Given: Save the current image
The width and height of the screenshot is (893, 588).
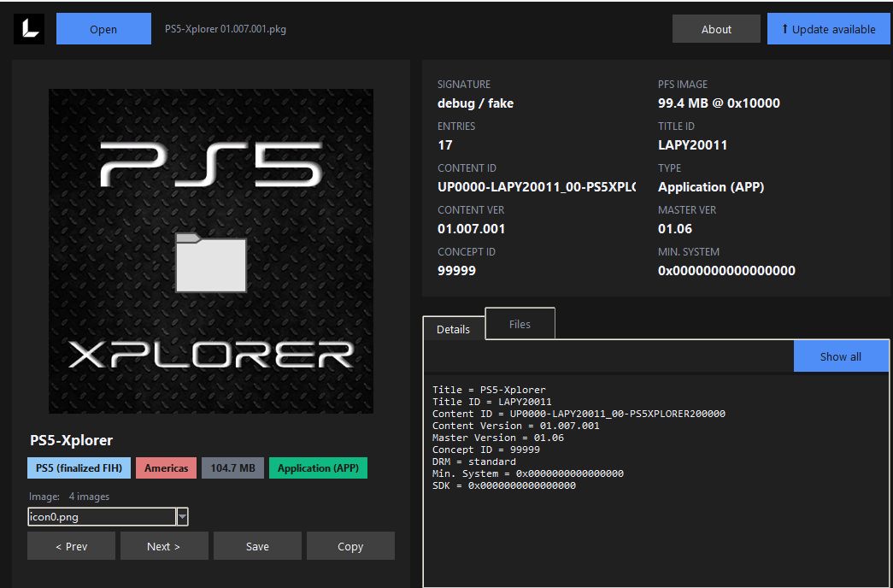Looking at the screenshot, I should [x=257, y=546].
